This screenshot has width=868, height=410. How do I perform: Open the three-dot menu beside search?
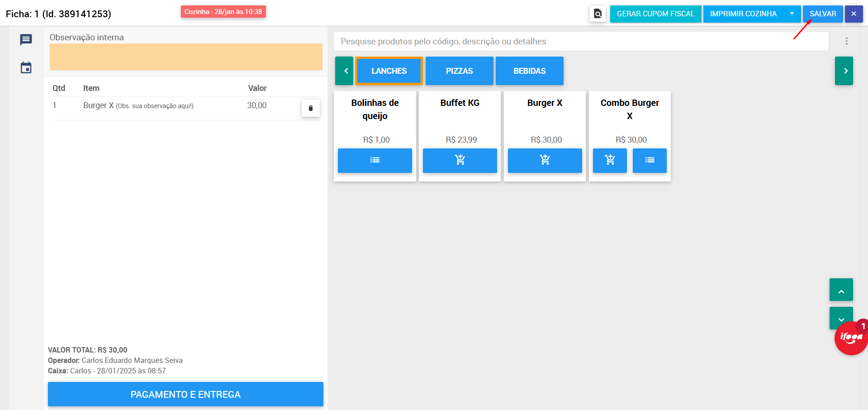click(846, 41)
